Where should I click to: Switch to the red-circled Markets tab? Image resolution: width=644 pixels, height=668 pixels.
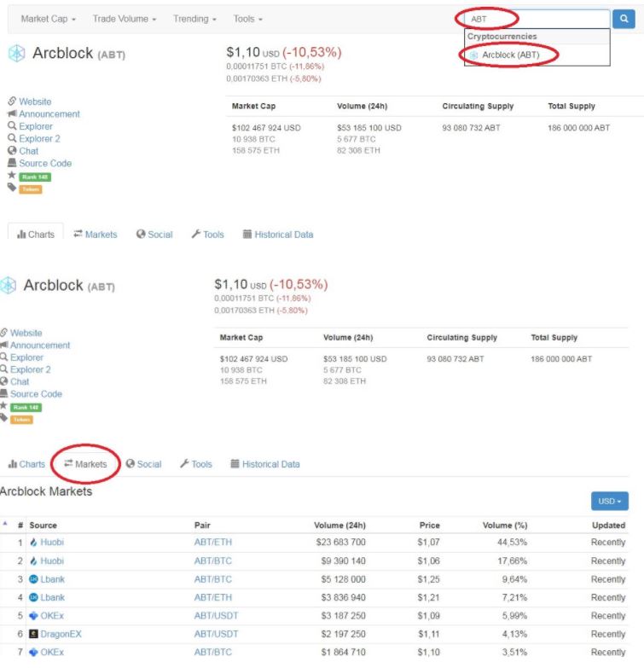(84, 464)
